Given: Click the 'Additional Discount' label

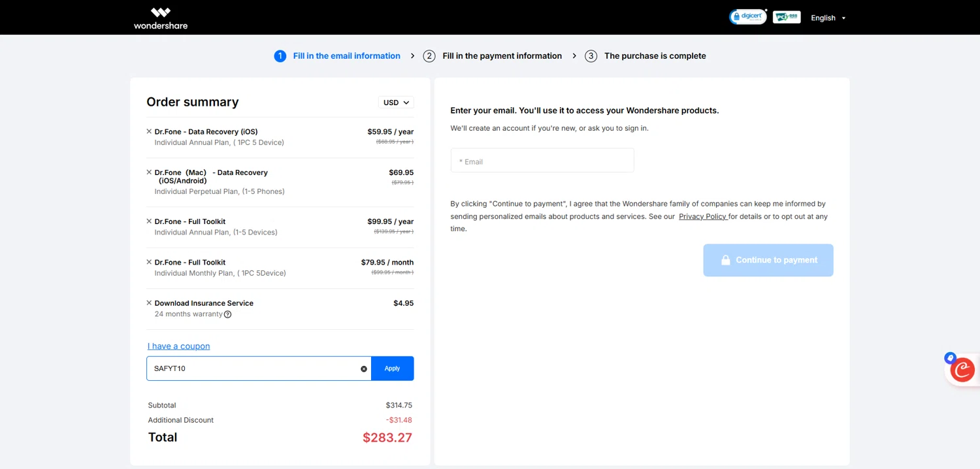Looking at the screenshot, I should [x=181, y=420].
